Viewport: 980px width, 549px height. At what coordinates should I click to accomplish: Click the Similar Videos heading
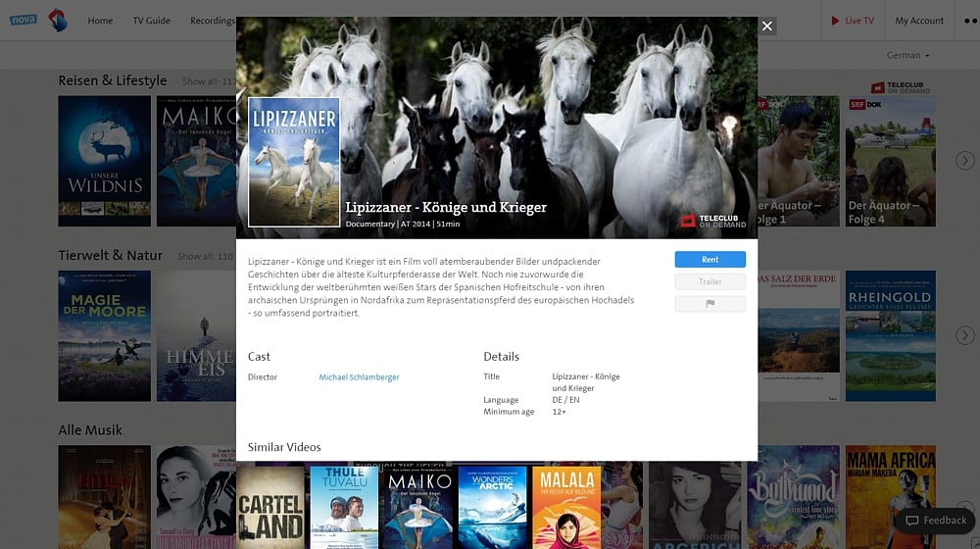point(284,447)
